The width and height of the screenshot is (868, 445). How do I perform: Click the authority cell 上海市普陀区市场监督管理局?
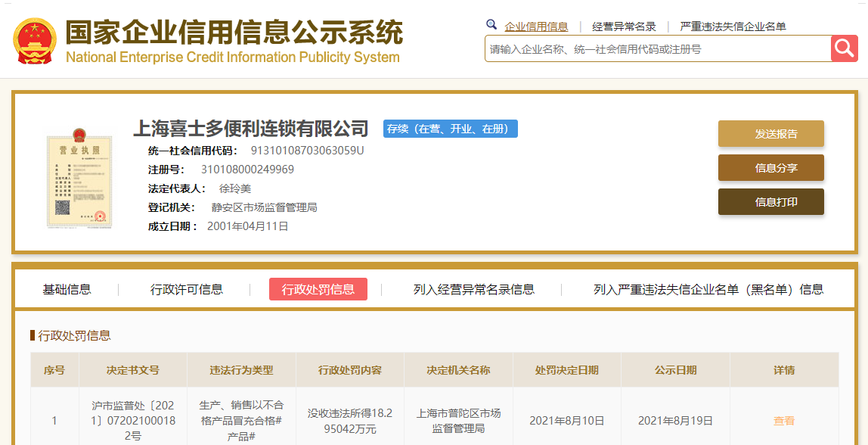point(458,422)
